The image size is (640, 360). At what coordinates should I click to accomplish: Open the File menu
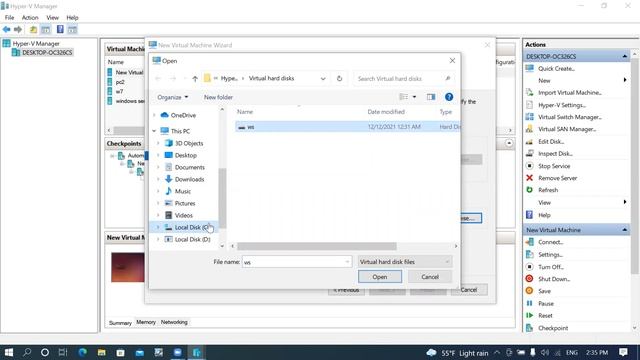pos(9,18)
